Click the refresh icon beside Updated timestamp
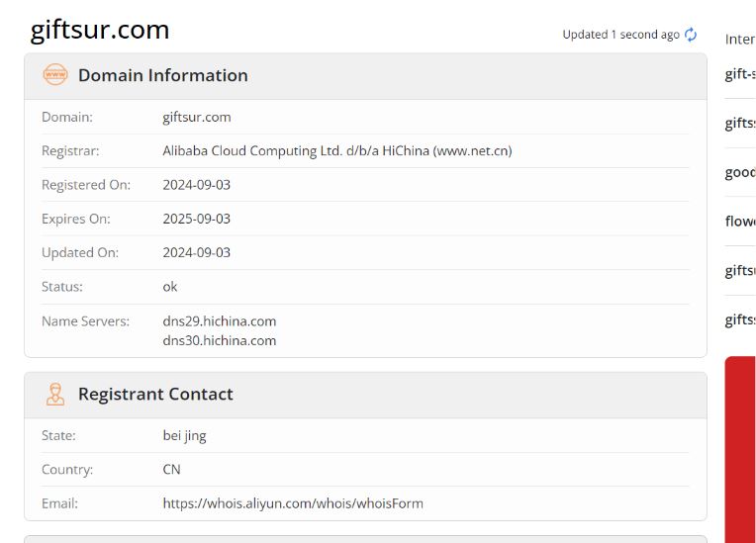This screenshot has height=543, width=756. tap(691, 35)
